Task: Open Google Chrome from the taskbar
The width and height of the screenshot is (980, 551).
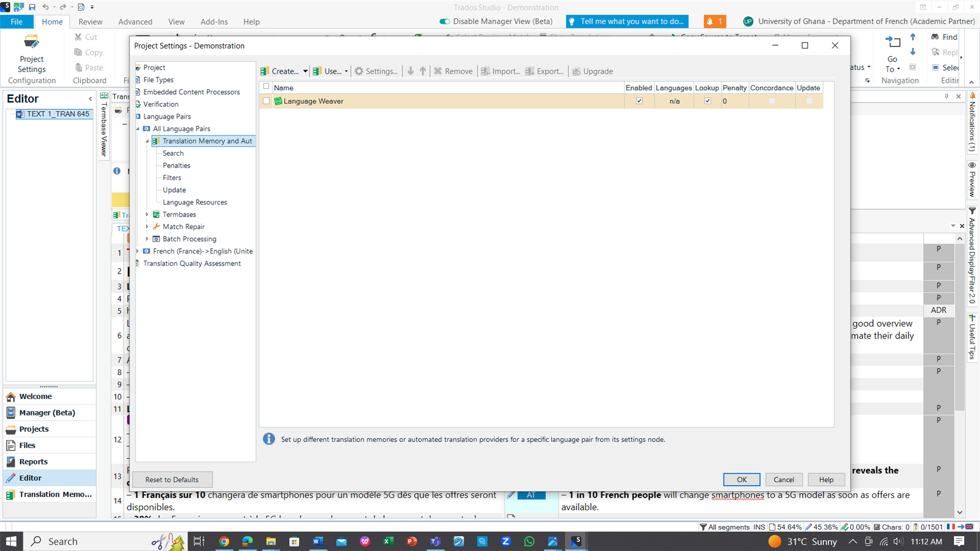Action: click(224, 541)
